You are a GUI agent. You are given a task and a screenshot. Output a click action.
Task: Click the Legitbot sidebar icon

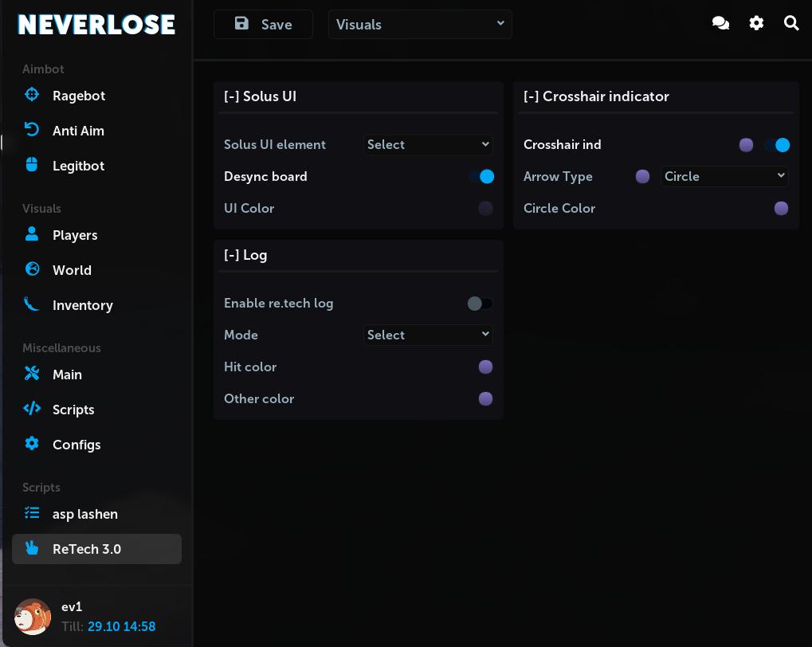pos(32,165)
